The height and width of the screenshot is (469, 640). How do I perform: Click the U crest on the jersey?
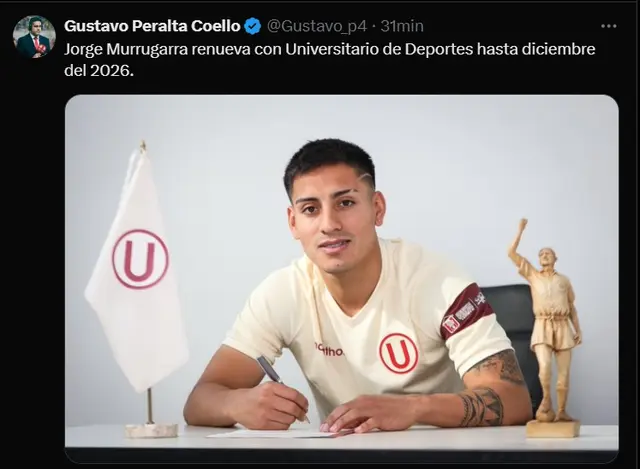pyautogui.click(x=398, y=353)
